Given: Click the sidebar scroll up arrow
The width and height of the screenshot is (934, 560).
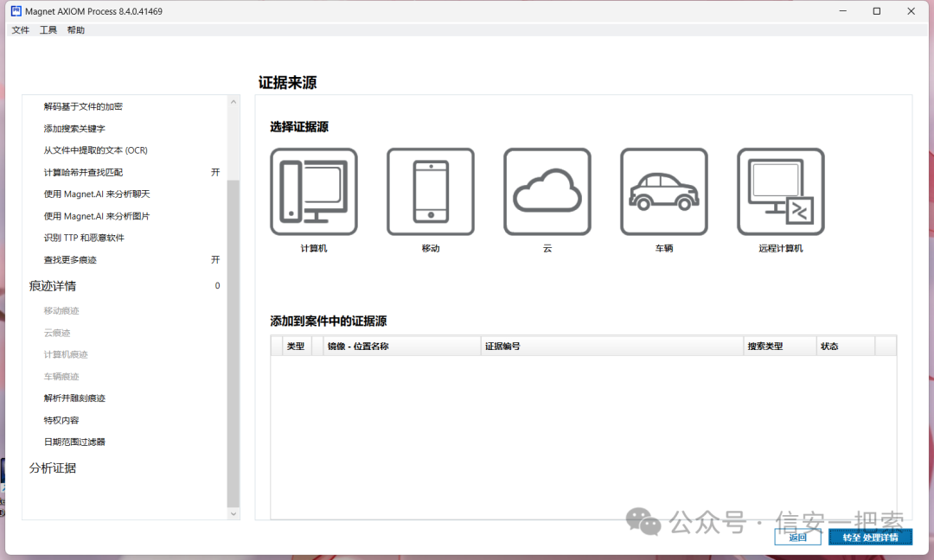Looking at the screenshot, I should click(x=233, y=102).
